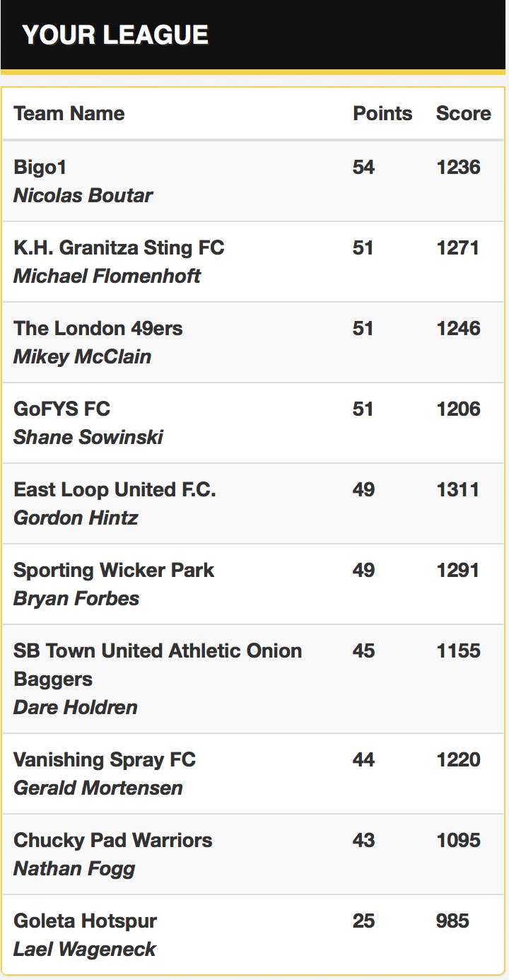Select Goleta Hotspur team row

pyautogui.click(x=254, y=935)
